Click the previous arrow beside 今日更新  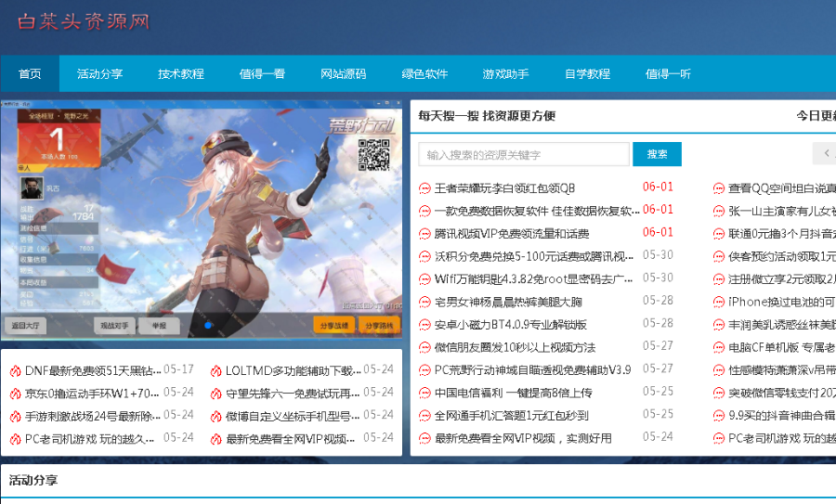pos(826,153)
